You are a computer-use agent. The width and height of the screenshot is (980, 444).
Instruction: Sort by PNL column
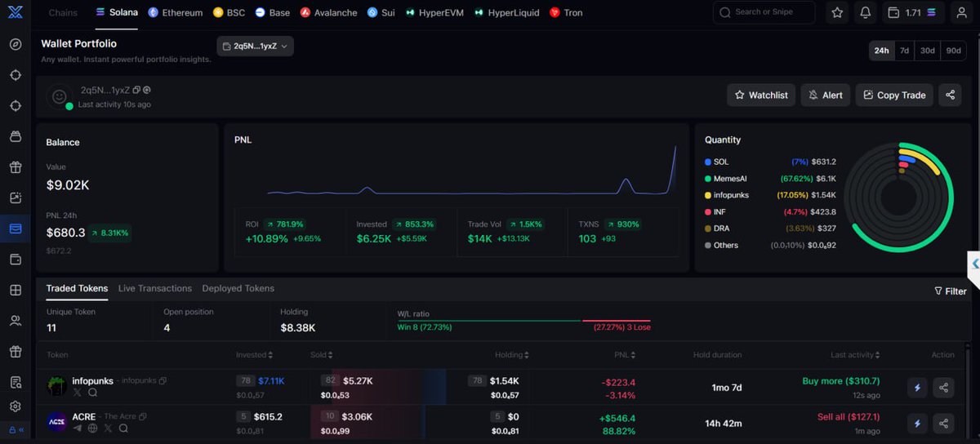click(625, 355)
